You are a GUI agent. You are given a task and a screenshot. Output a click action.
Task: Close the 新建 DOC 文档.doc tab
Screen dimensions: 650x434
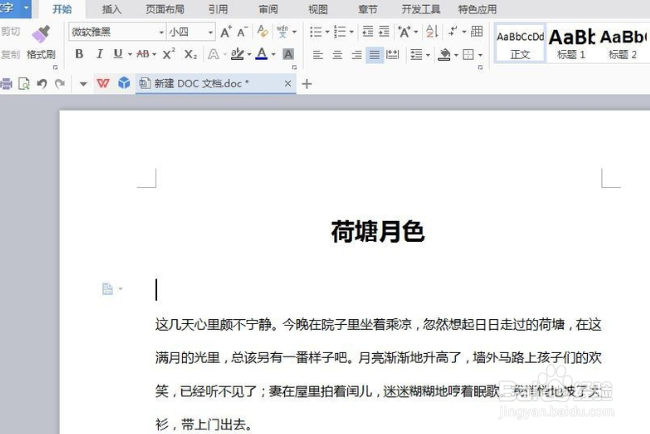[x=288, y=84]
